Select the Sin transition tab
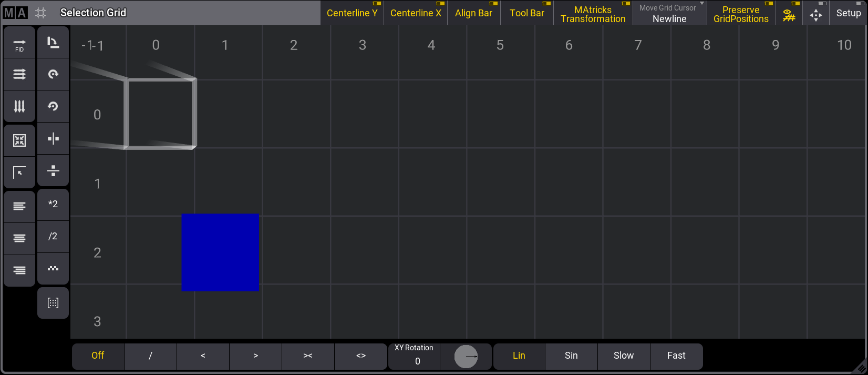Image resolution: width=868 pixels, height=375 pixels. [x=571, y=356]
